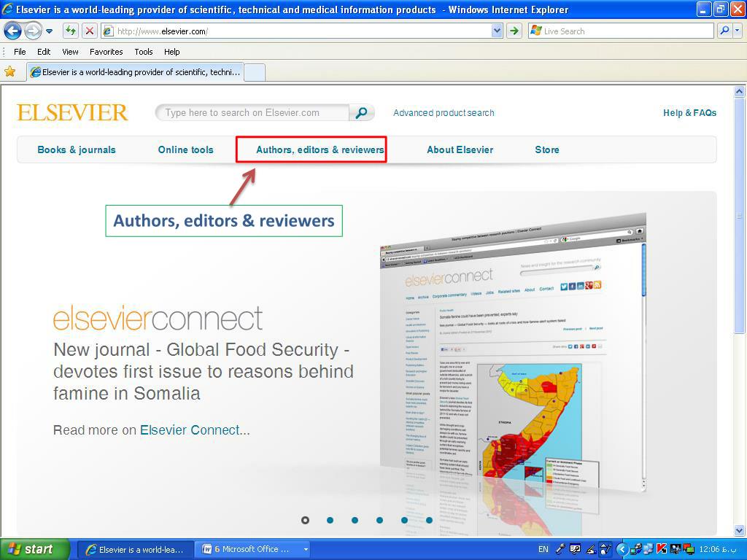Open Online tools navigation item

pos(186,149)
